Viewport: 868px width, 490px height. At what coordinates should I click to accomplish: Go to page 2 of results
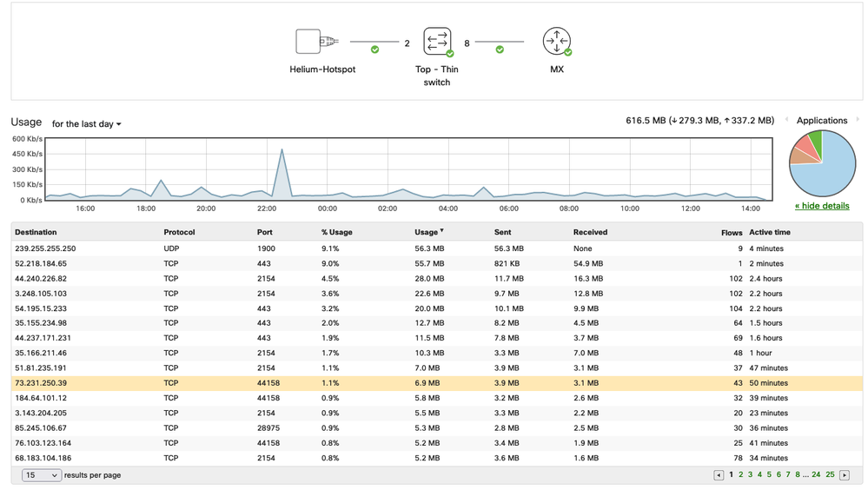[740, 474]
